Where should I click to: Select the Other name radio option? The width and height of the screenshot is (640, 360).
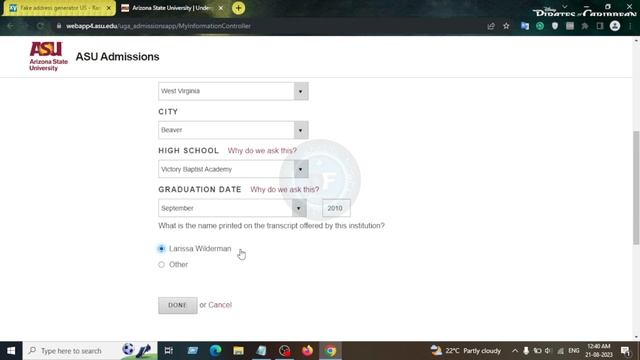161,264
